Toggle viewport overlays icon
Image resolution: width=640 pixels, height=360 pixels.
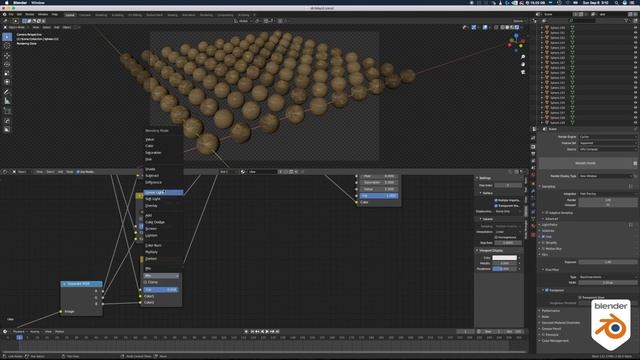click(484, 27)
